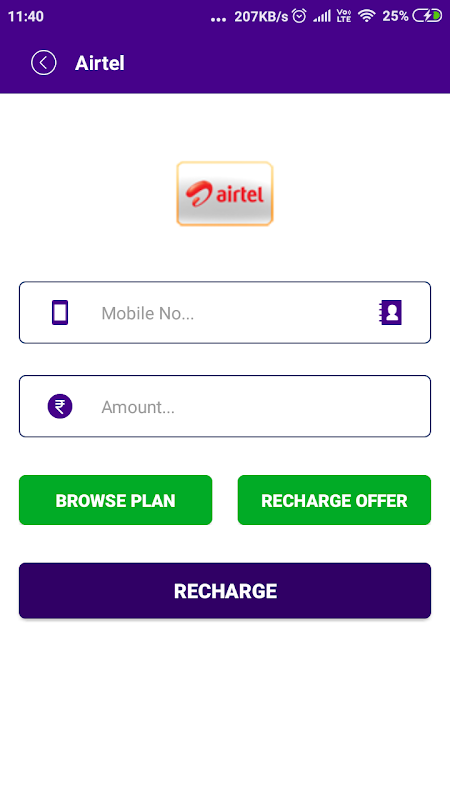450x800 pixels.
Task: Tap the Airtel header title
Action: [x=99, y=64]
